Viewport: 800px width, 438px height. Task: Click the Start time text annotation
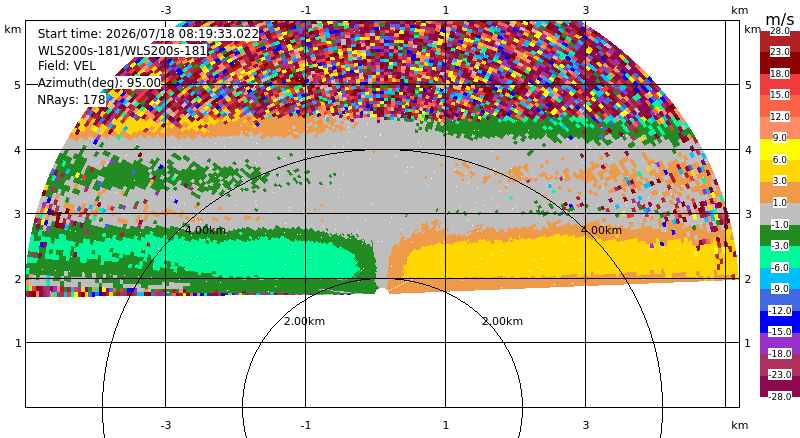click(148, 34)
